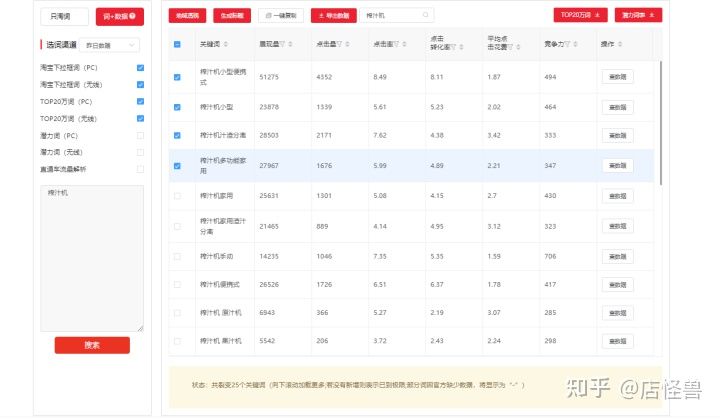Click the 一键复制 copy button
Screen dimensions: 720x419
281,16
